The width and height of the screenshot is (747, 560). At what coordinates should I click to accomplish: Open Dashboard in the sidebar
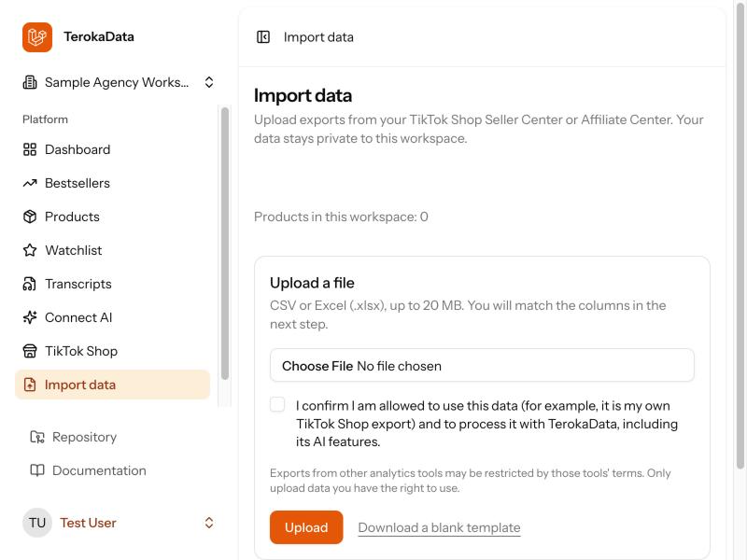[x=112, y=149]
